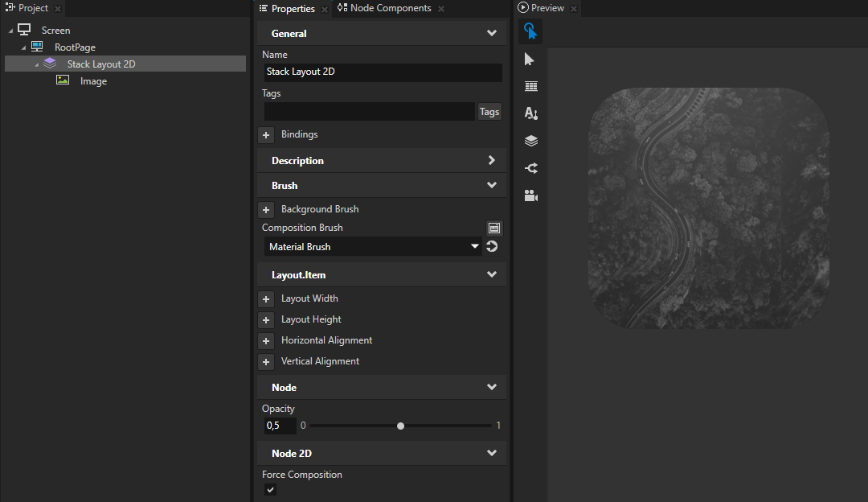The width and height of the screenshot is (868, 502).
Task: Click the layout grid tool icon
Action: tap(530, 87)
